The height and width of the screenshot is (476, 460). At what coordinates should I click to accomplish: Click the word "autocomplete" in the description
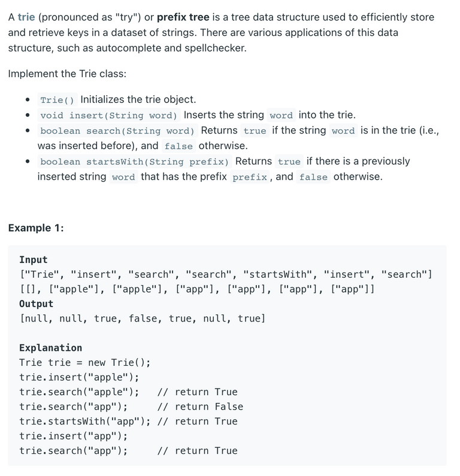tap(127, 48)
